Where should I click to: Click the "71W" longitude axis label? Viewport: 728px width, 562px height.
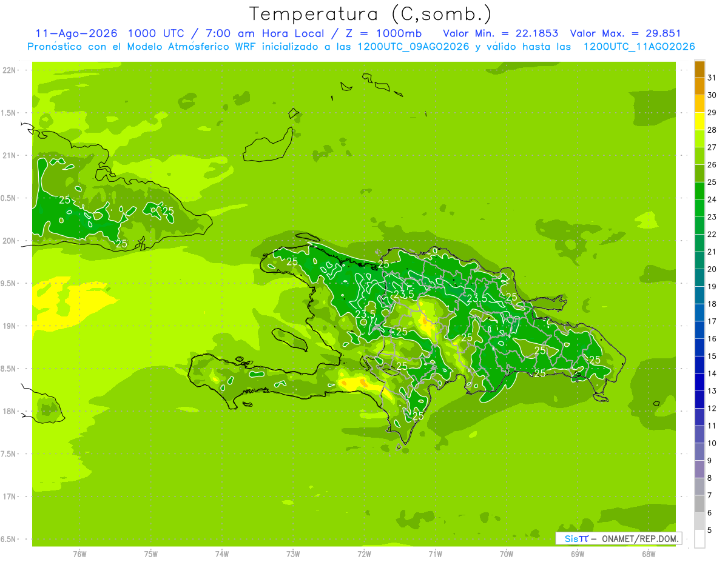[x=435, y=554]
